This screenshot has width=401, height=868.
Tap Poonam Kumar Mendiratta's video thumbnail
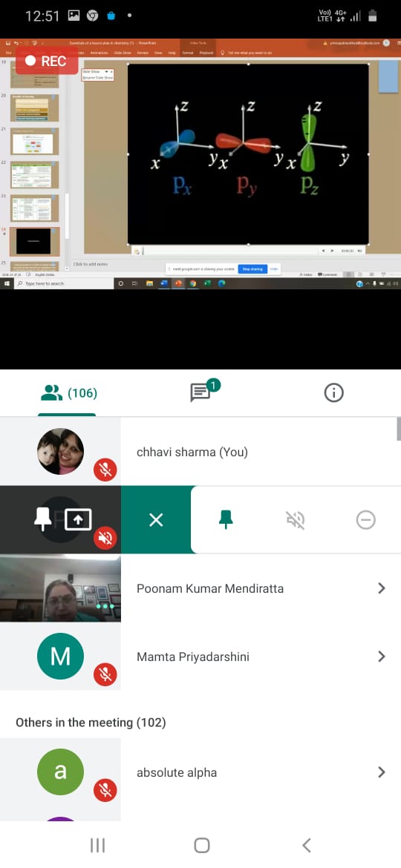tap(60, 588)
